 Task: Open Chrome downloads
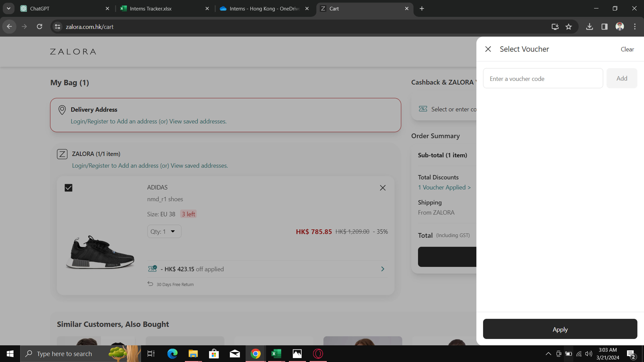pos(589,26)
